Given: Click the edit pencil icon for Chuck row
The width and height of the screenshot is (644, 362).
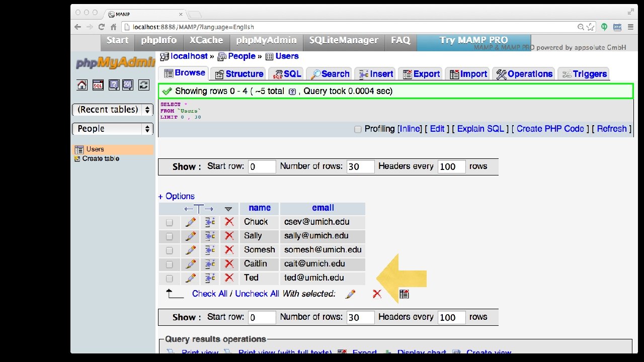Looking at the screenshot, I should [191, 222].
